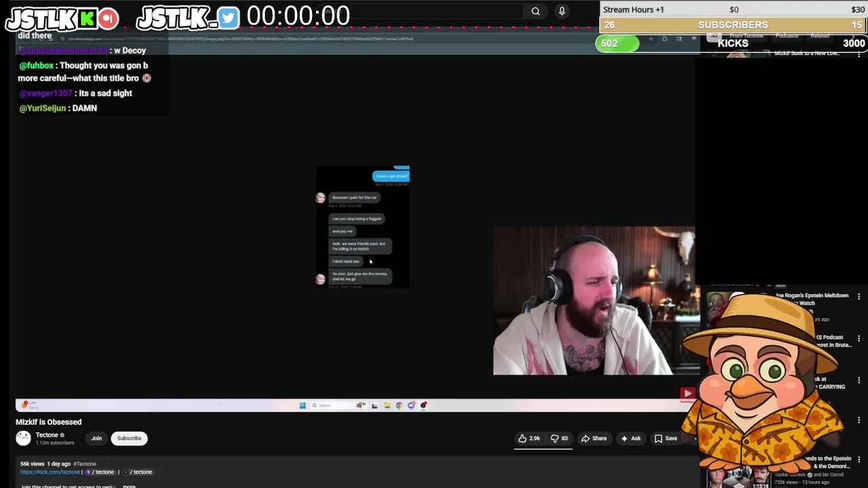Click the Mizkif is Obsessed video title
868x488 pixels.
point(49,422)
